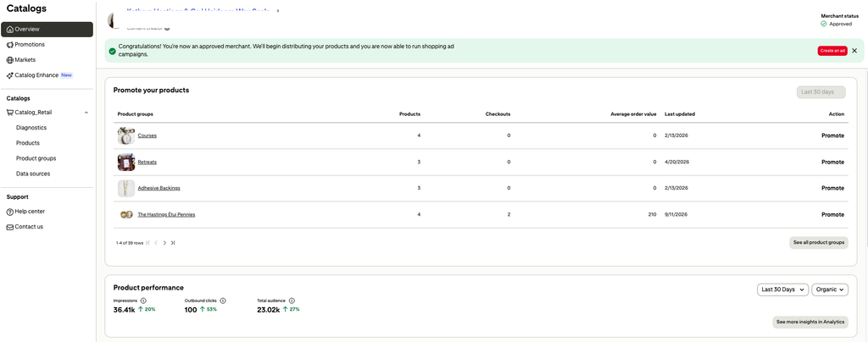Click the Create an ad button
Image resolution: width=868 pixels, height=342 pixels.
pos(832,51)
